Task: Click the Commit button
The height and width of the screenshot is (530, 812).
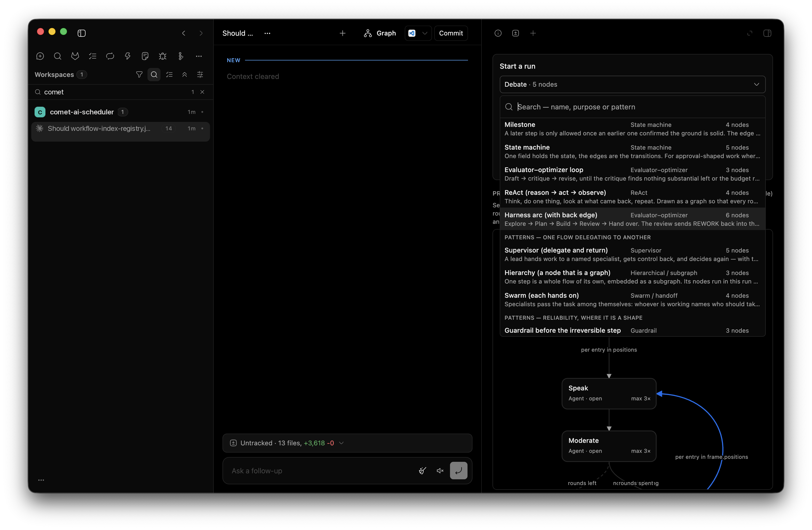Action: pos(451,33)
